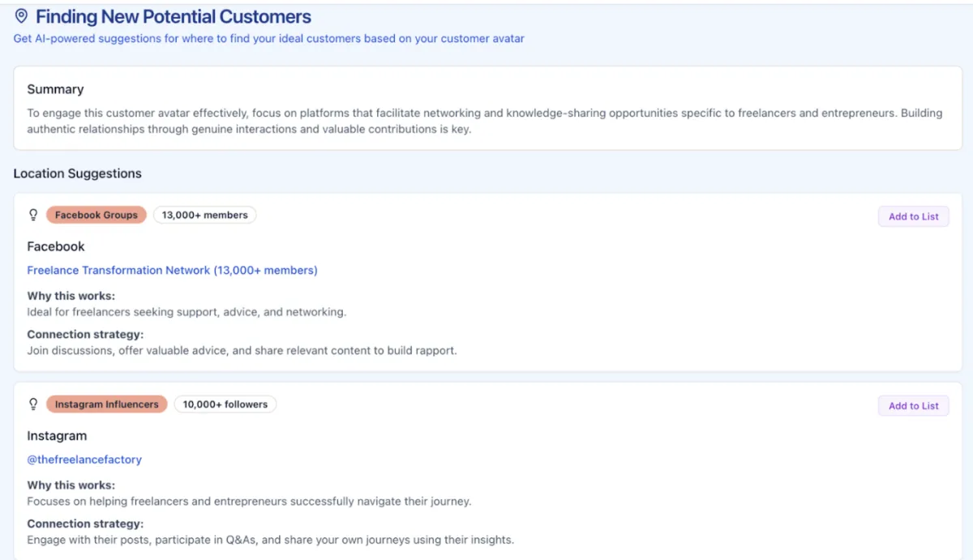The height and width of the screenshot is (560, 973).
Task: Open the @thefreelancefactory Instagram link
Action: pos(84,460)
